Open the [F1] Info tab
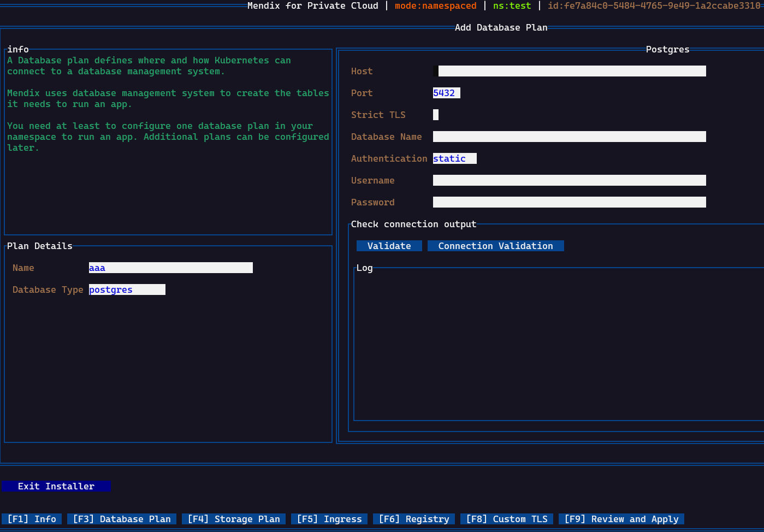This screenshot has height=532, width=764. click(32, 519)
